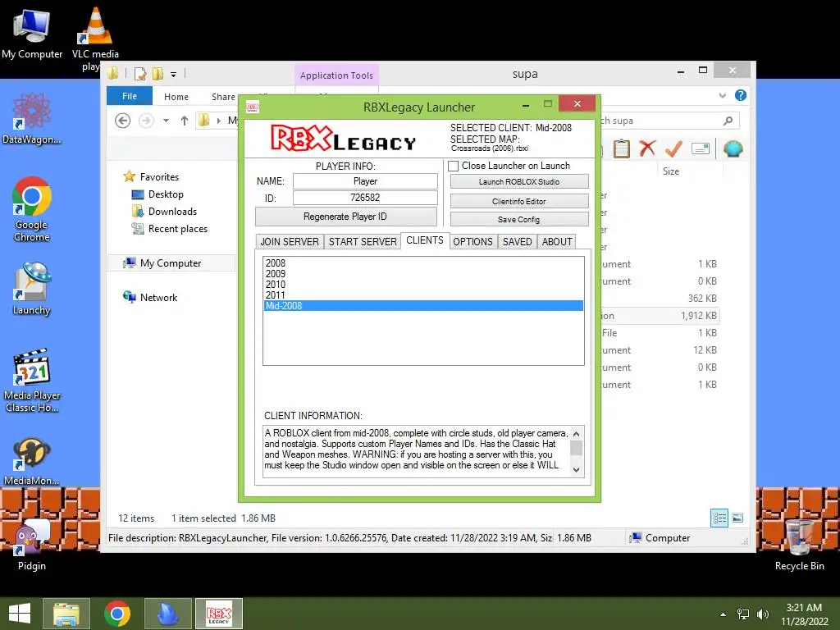The image size is (840, 630).
Task: Click Explorer help question mark icon
Action: (741, 95)
